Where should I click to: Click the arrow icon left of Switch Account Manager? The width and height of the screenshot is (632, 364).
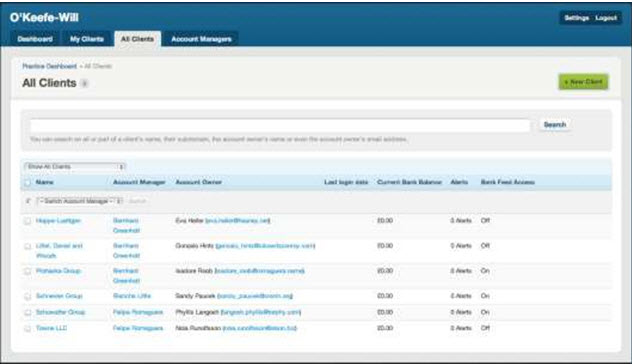click(28, 201)
